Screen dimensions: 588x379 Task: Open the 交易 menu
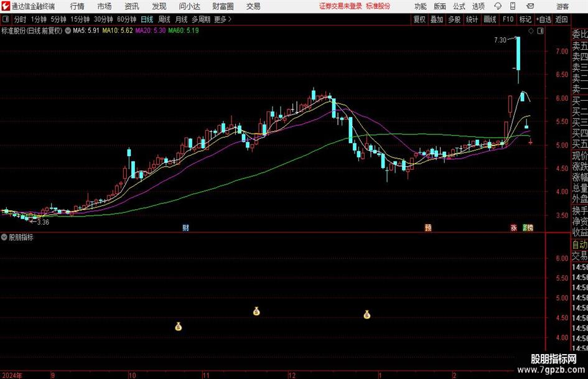coord(253,6)
